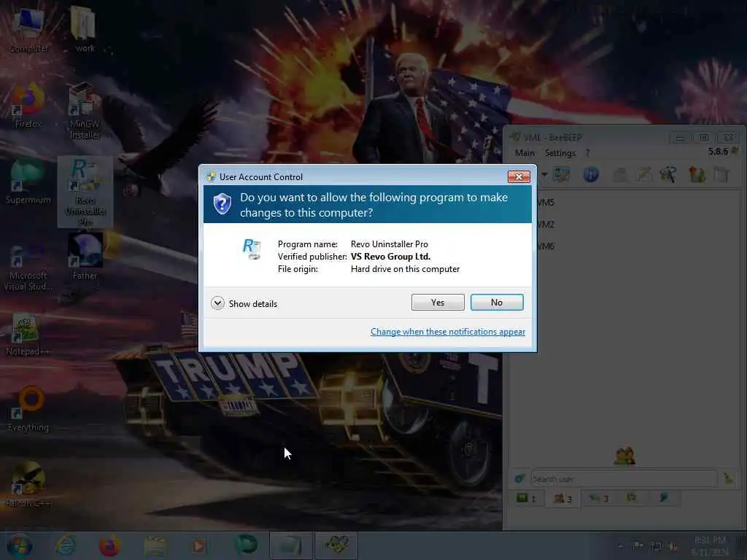Click the UAC shield question mark icon

tap(222, 204)
